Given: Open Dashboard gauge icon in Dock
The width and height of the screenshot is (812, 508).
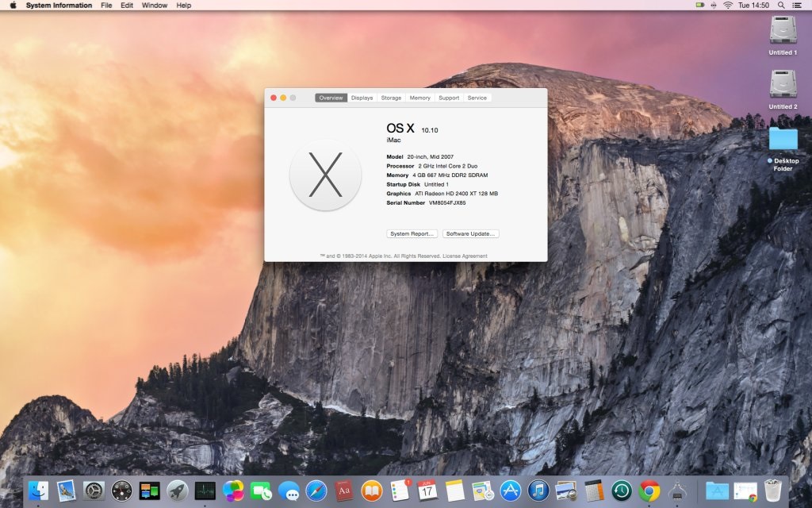Looking at the screenshot, I should pyautogui.click(x=121, y=491).
